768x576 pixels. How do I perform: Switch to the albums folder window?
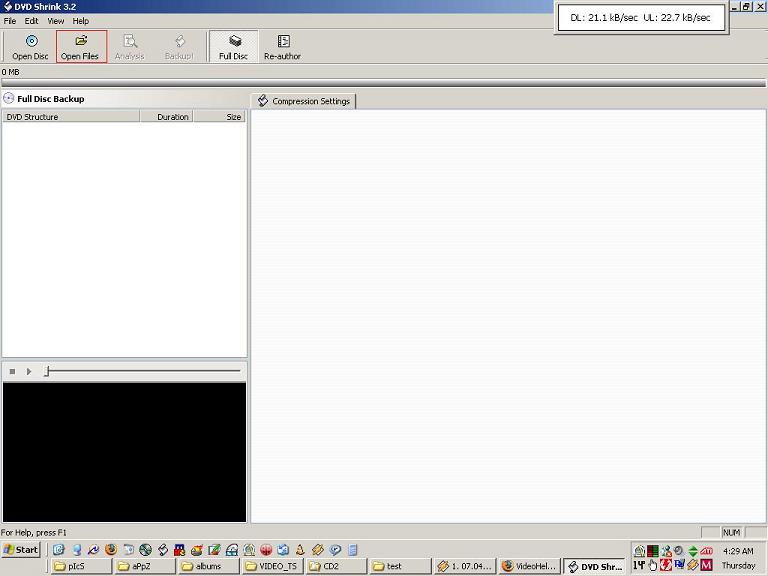point(209,566)
